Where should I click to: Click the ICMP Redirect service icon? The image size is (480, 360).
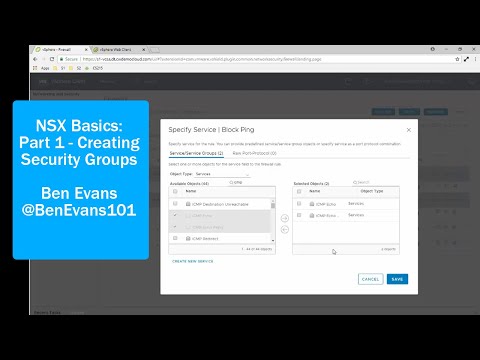pos(188,238)
